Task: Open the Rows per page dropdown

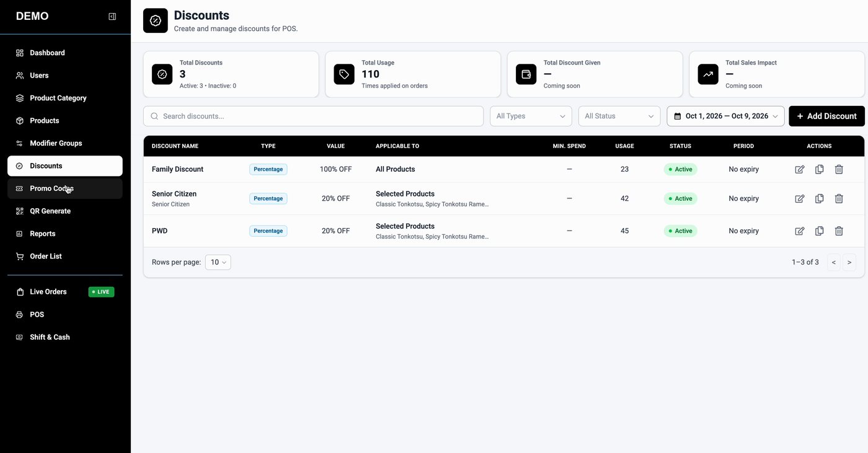Action: coord(218,262)
